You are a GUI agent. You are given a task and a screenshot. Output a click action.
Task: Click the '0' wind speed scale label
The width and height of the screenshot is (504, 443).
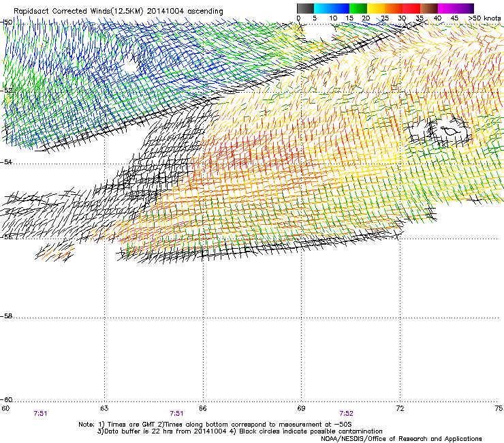pos(298,18)
